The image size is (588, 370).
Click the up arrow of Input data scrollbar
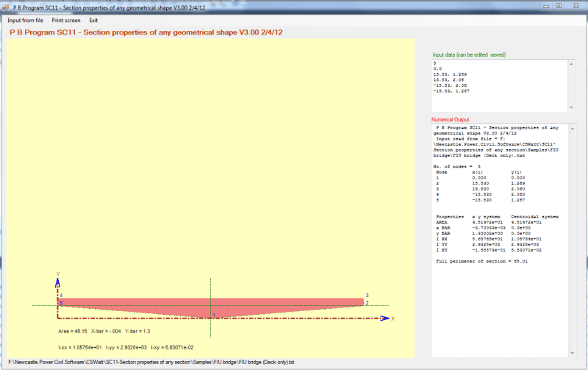point(572,64)
